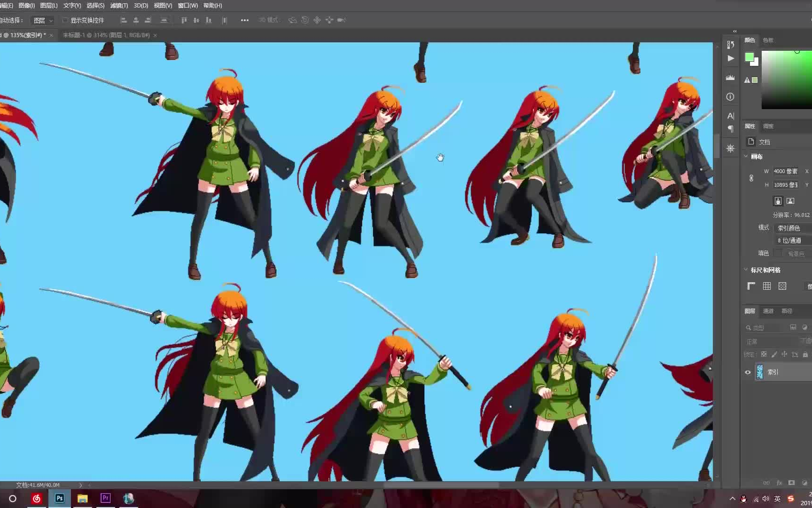Click the add layer style fx icon
Screen dimensions: 812x508
coord(779,483)
